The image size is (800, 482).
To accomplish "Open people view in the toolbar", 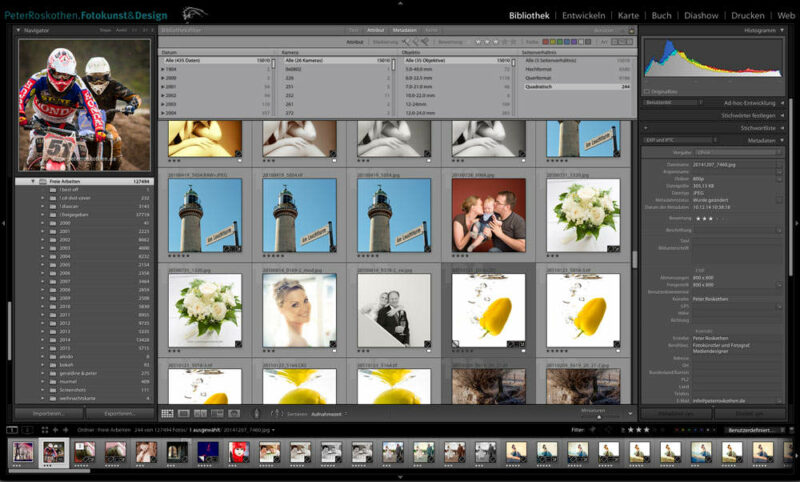I will click(234, 413).
